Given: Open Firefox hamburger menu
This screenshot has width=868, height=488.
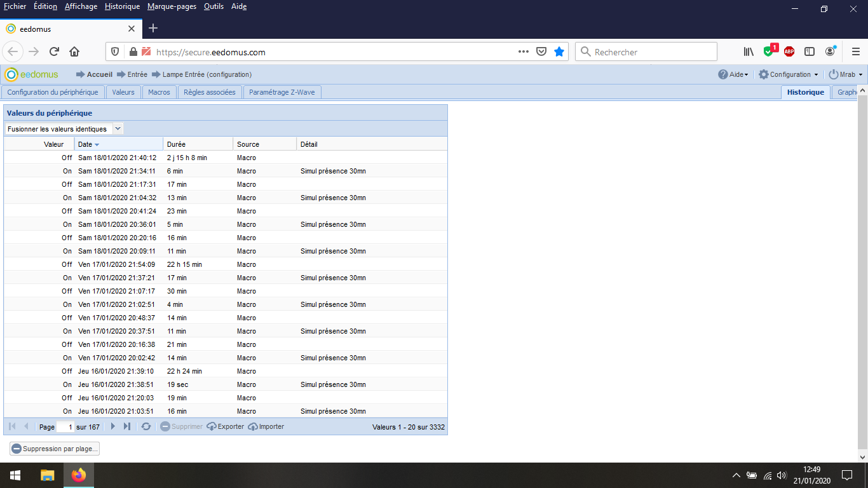Looking at the screenshot, I should pyautogui.click(x=855, y=51).
